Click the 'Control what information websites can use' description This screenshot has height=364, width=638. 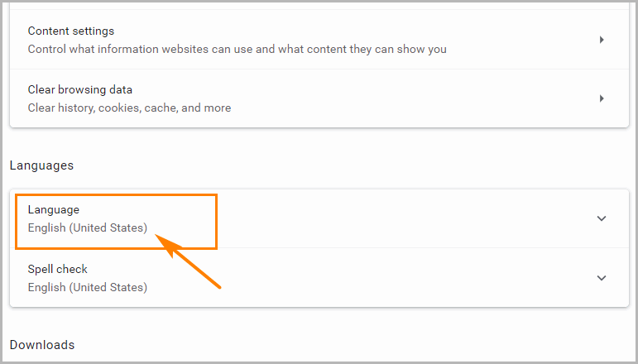[237, 49]
